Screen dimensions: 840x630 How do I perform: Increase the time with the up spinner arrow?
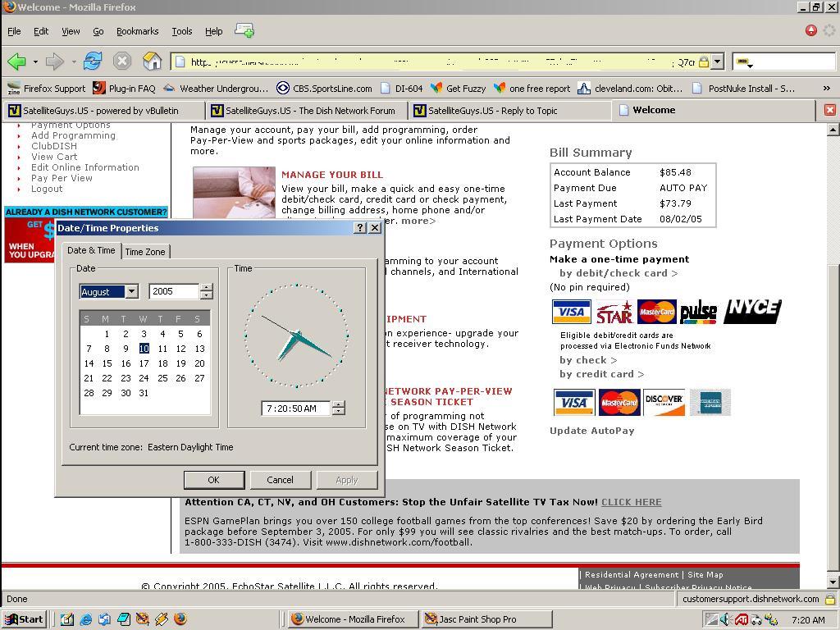339,404
